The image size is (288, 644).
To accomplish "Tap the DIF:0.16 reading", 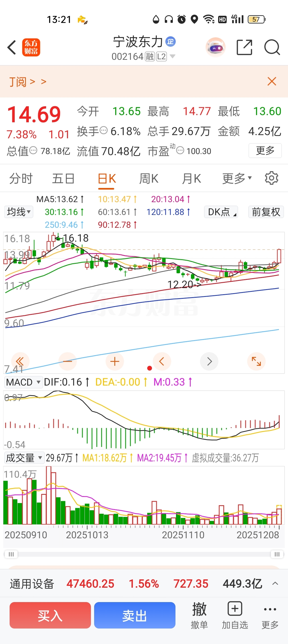I will click(x=66, y=382).
